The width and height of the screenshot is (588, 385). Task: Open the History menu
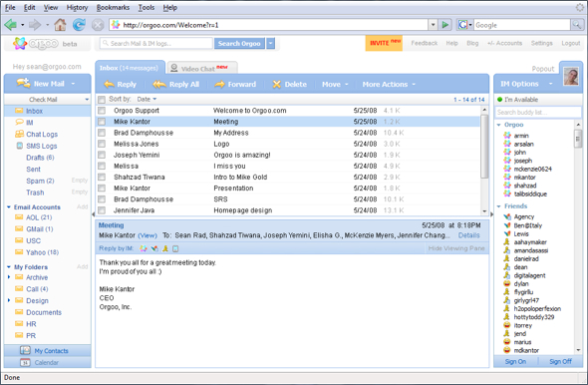point(77,8)
